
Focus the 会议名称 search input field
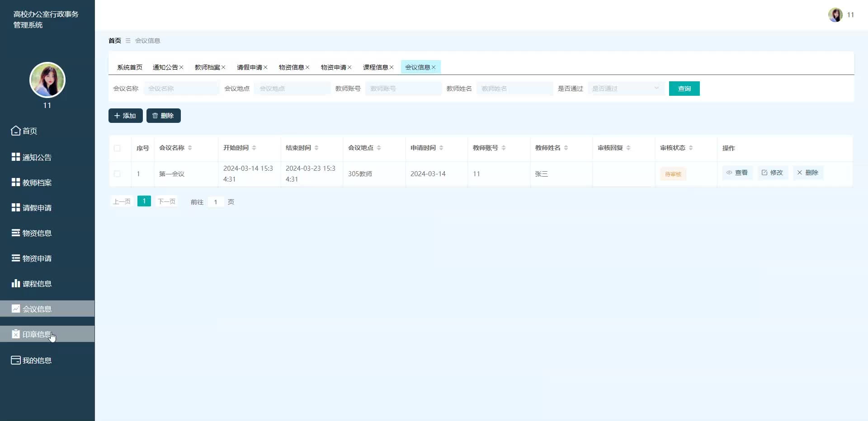tap(181, 89)
